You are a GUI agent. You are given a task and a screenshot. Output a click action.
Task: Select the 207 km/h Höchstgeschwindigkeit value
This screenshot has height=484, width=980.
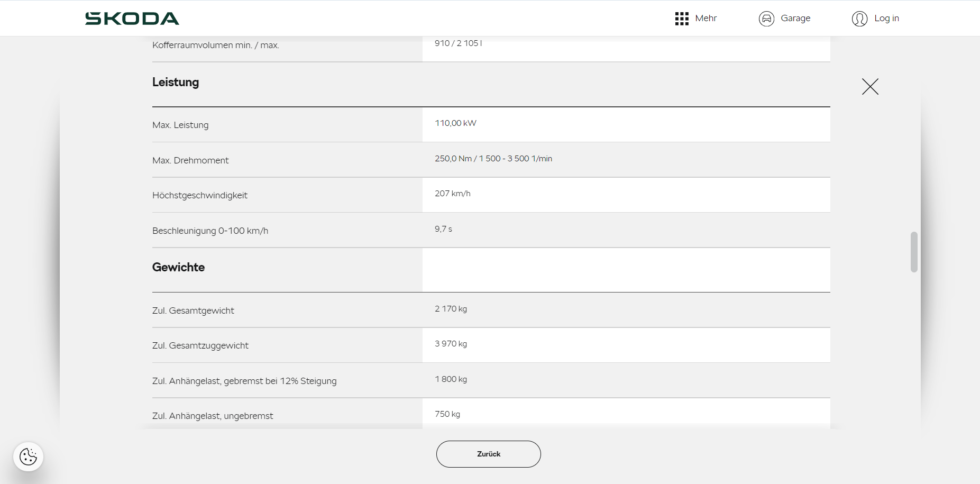click(x=453, y=194)
